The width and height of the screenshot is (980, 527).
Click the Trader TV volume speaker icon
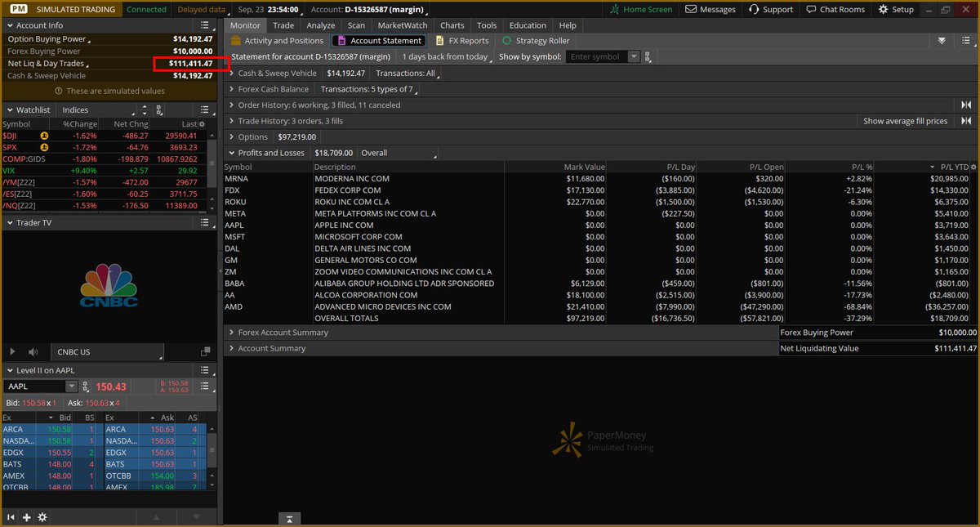point(33,352)
